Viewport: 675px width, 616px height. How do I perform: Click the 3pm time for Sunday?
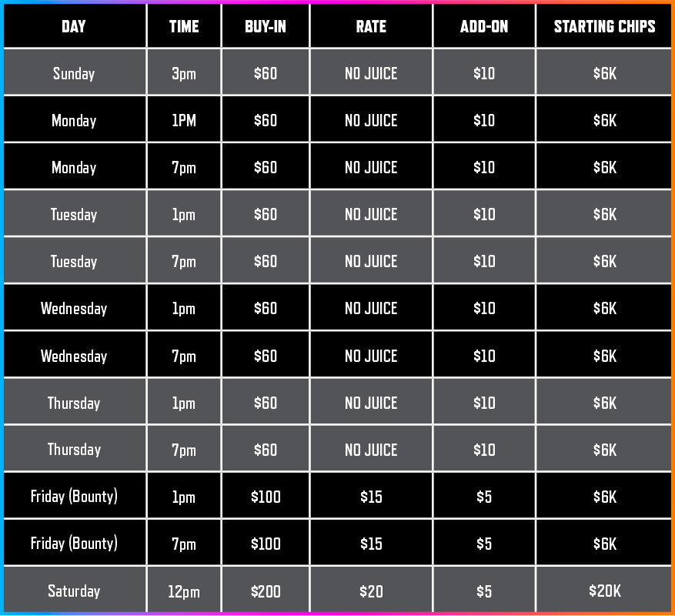tap(184, 73)
